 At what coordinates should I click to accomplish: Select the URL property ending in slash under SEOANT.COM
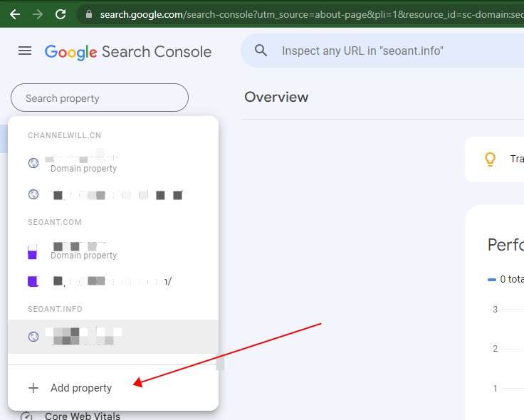tap(113, 281)
